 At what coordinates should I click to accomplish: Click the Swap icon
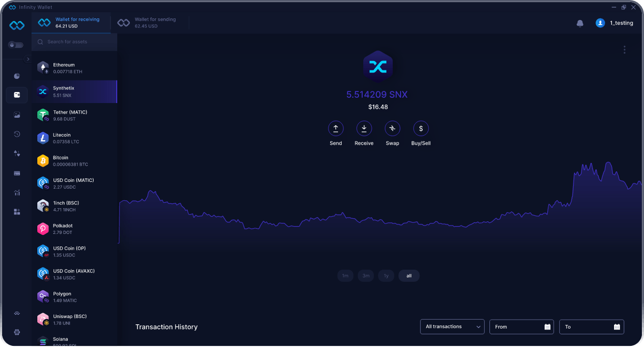tap(392, 128)
